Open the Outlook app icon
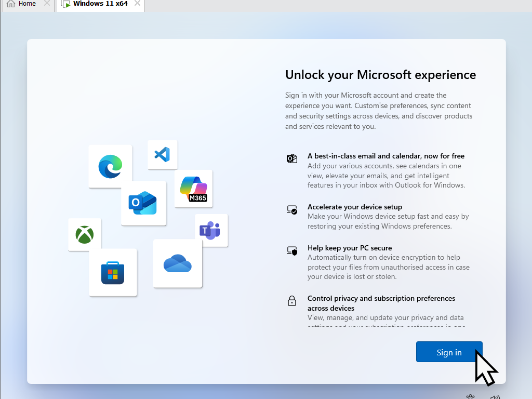532x399 pixels. pos(143,204)
